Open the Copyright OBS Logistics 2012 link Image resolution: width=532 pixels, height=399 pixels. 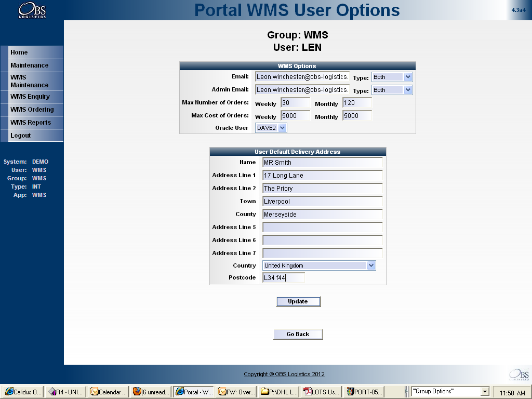284,374
